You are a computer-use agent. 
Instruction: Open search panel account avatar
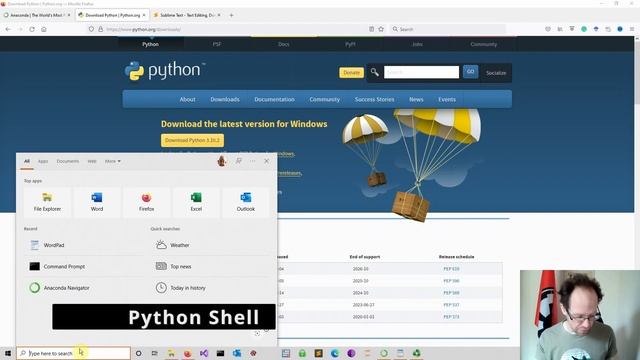[222, 161]
